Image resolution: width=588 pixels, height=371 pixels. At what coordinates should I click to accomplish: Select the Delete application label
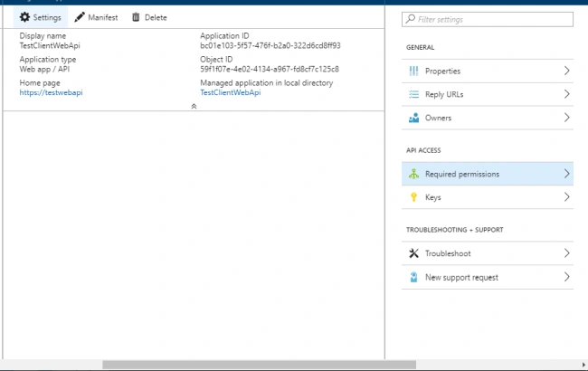[156, 17]
